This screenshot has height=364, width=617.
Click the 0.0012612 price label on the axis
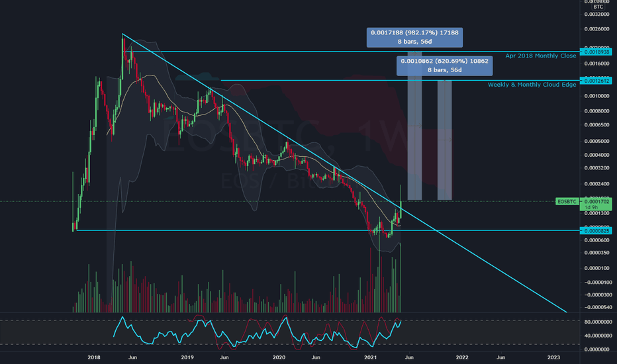[x=596, y=81]
